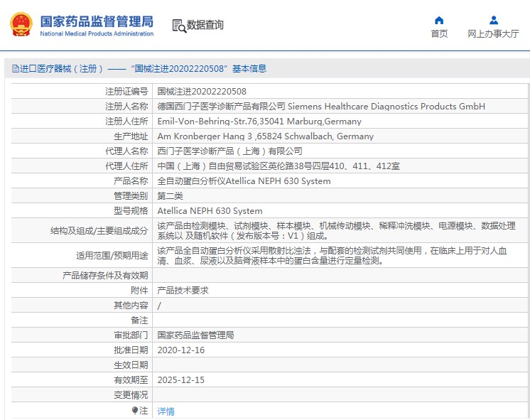Image resolution: width=530 pixels, height=420 pixels.
Task: Click the 代理人住所 label
Action: tap(126, 166)
